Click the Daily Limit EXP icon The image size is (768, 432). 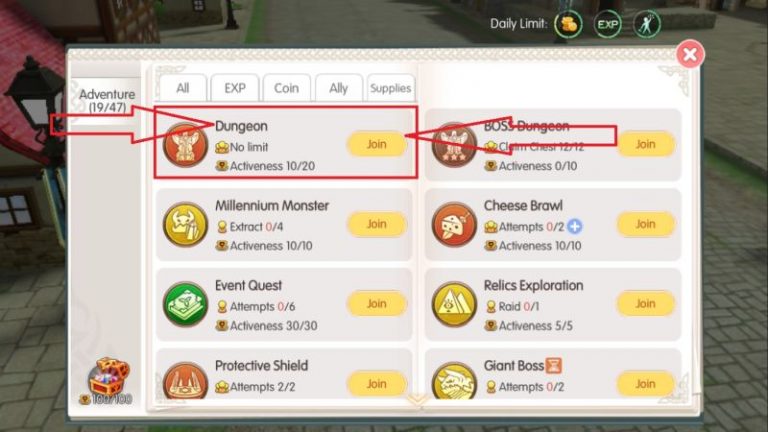[607, 24]
